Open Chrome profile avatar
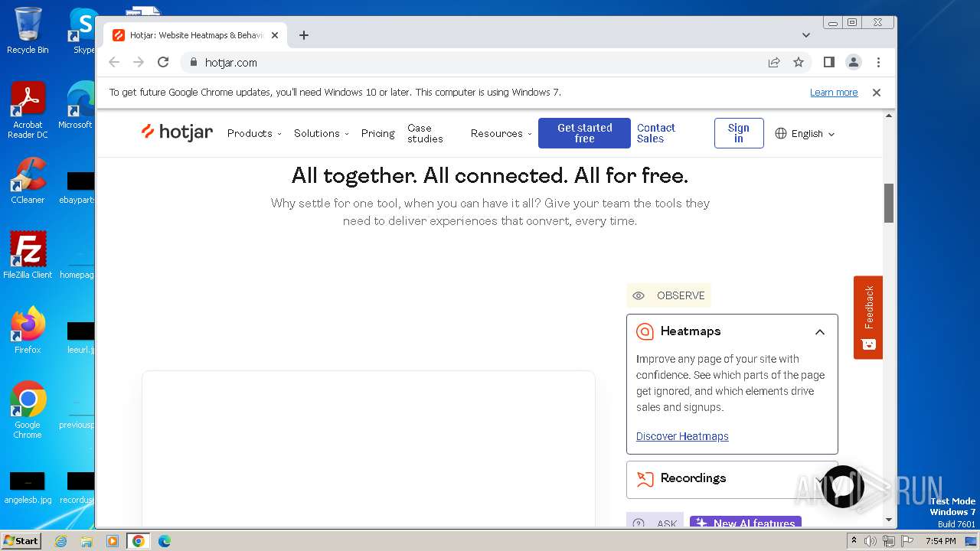980x551 pixels. [x=854, y=62]
